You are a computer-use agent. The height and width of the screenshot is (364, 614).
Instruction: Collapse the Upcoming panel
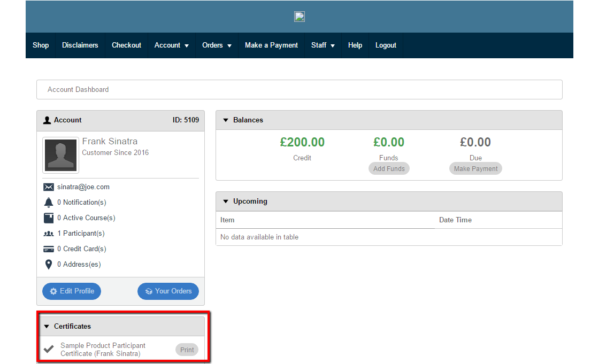pyautogui.click(x=226, y=201)
